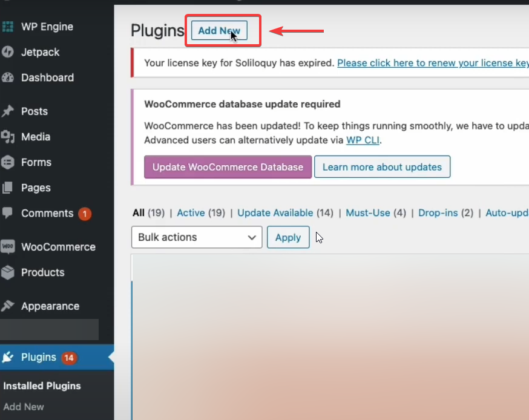This screenshot has width=529, height=420.
Task: Click the Plugins update badge 14
Action: (x=69, y=358)
